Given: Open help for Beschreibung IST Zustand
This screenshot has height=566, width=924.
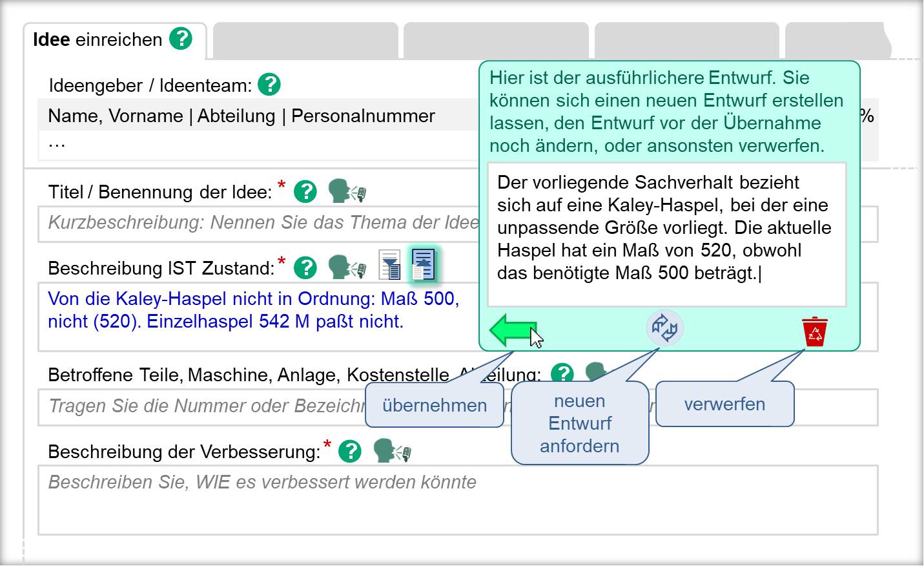Looking at the screenshot, I should 306,267.
